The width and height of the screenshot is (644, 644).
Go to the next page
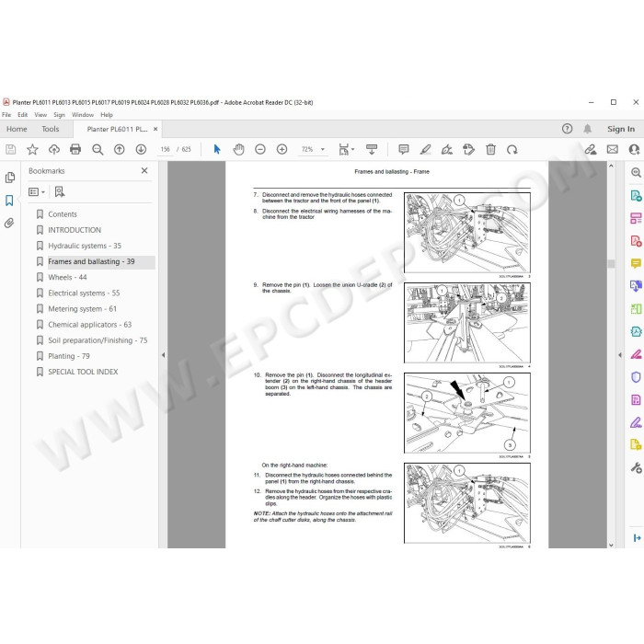pos(141,149)
